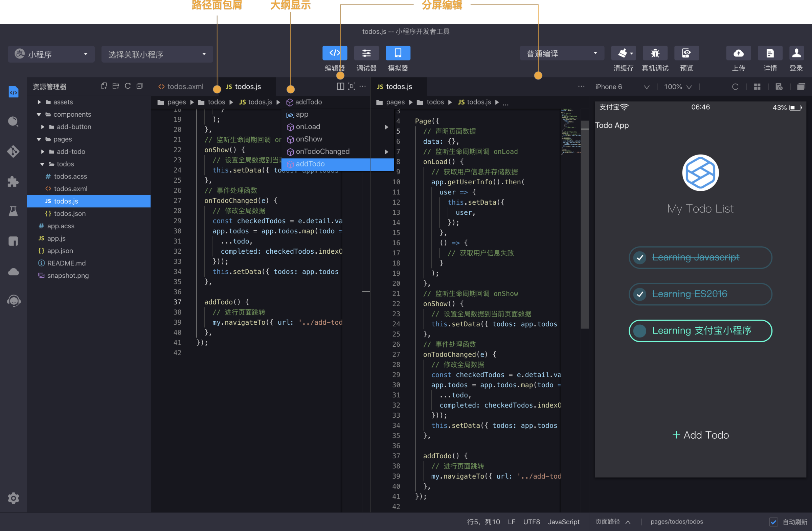This screenshot has width=812, height=531.
Task: Select the code explorer icon in sidebar
Action: tap(13, 92)
